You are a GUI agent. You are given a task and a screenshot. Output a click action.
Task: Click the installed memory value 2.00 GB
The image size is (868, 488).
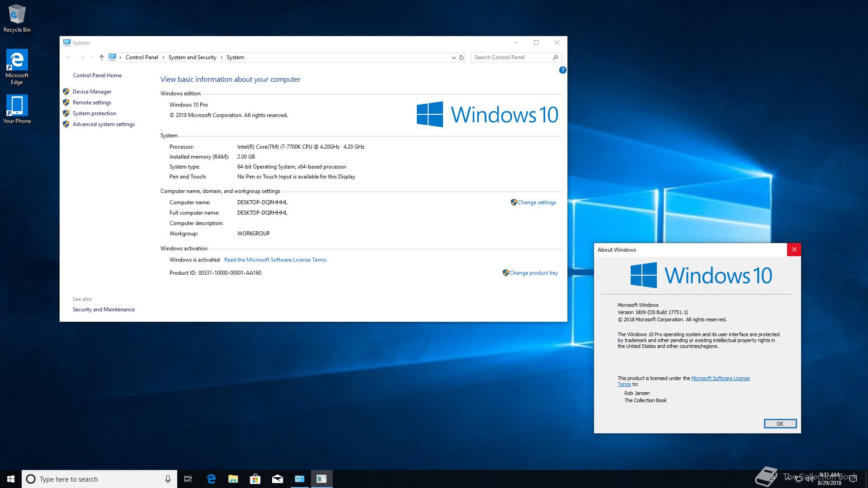click(x=246, y=157)
